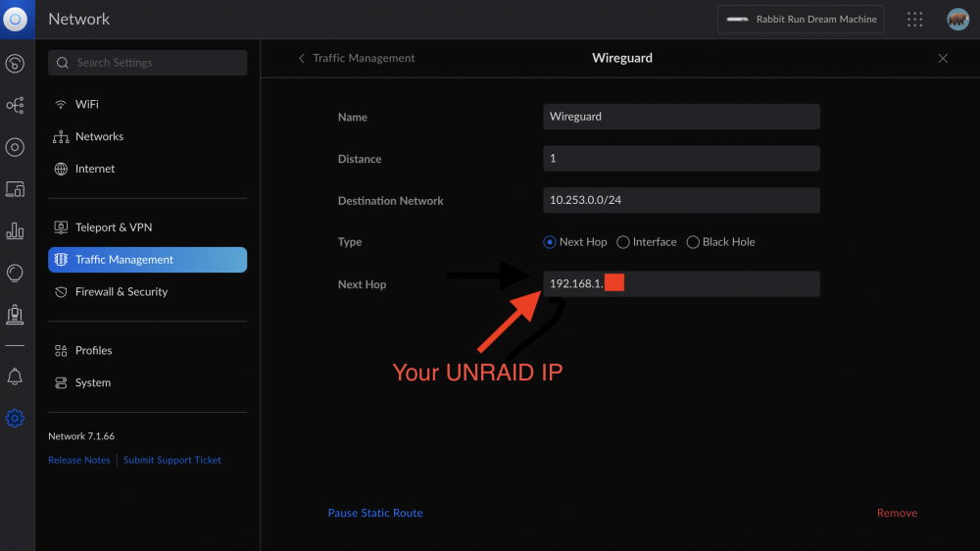Click the Name input field
Image resolution: width=980 pixels, height=551 pixels.
point(681,117)
